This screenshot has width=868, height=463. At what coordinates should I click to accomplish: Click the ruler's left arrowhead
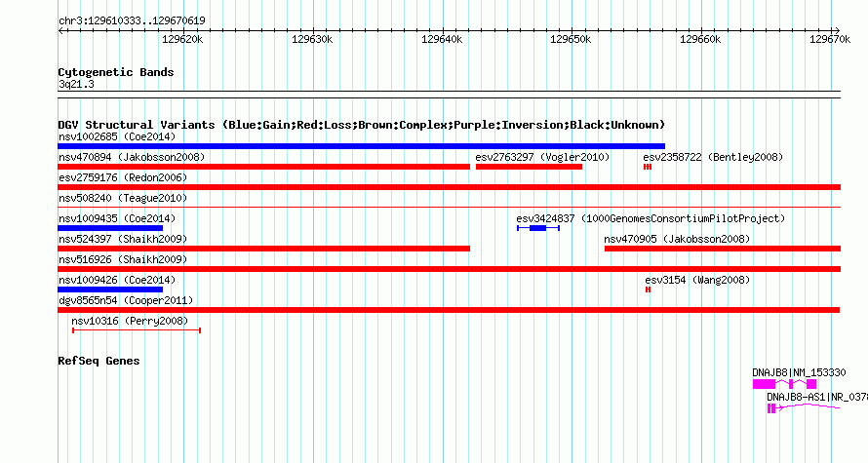pos(61,31)
